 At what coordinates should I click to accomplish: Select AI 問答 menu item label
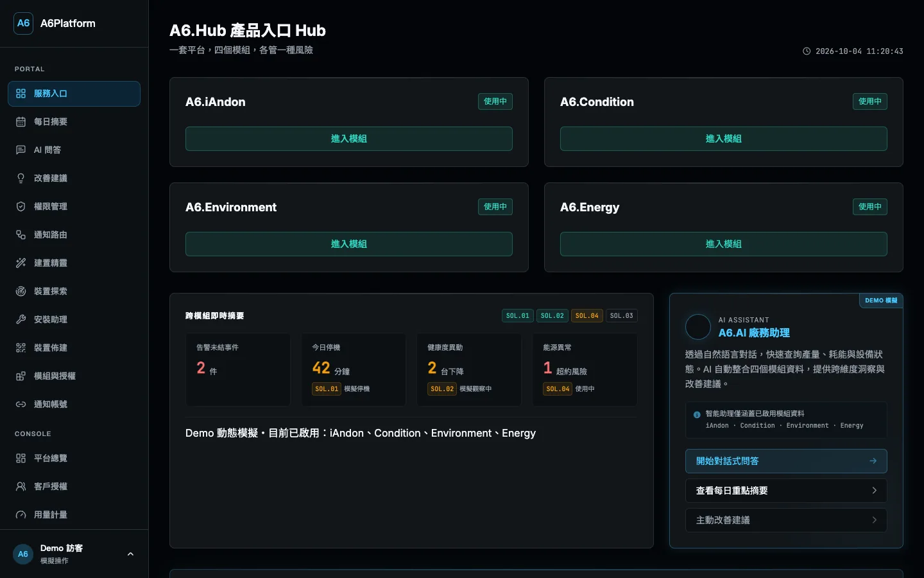pos(47,150)
